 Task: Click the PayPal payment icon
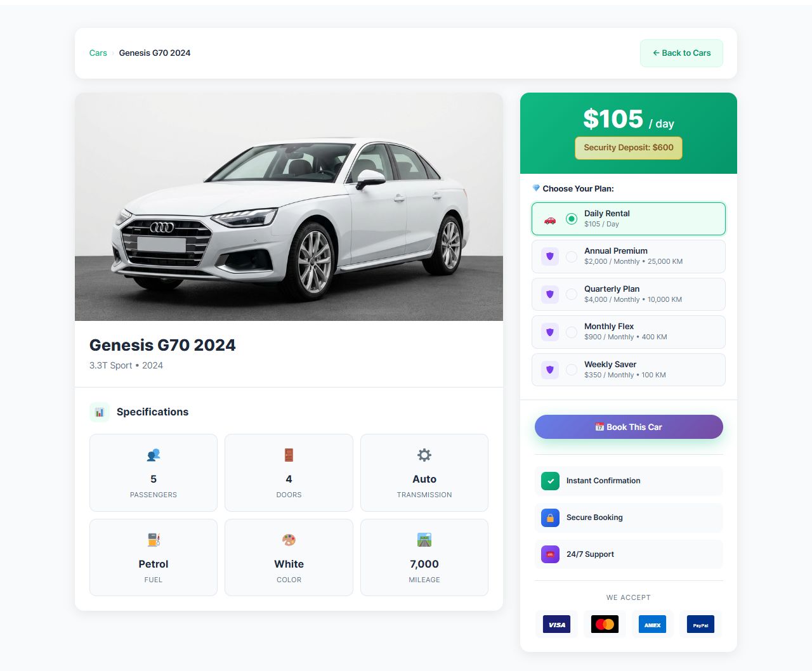pos(700,625)
